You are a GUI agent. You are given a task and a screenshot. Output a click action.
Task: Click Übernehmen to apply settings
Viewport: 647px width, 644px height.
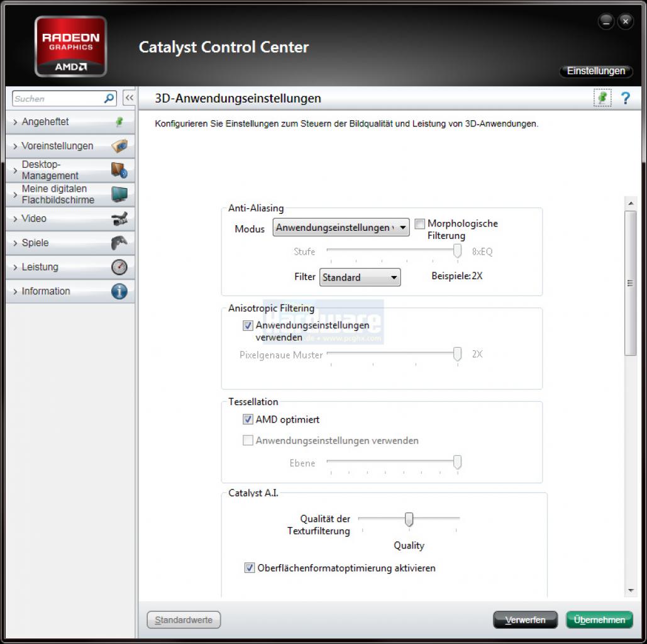599,620
